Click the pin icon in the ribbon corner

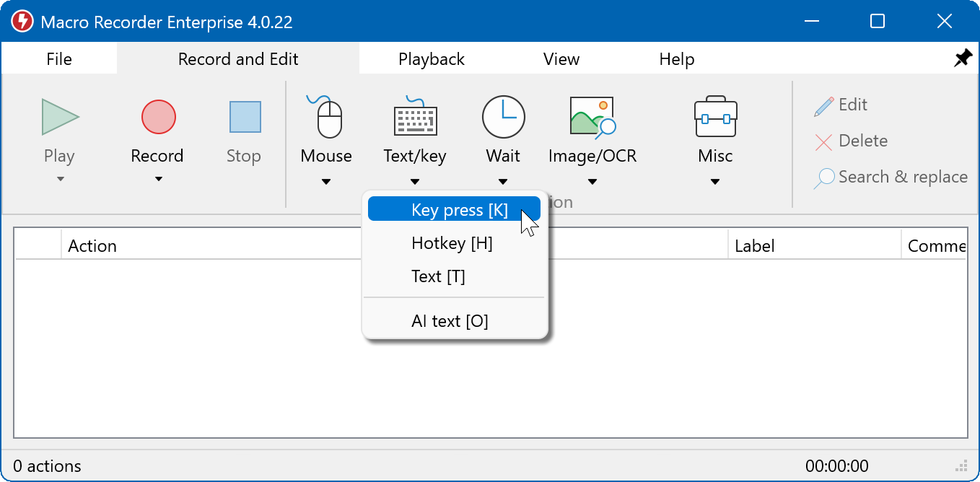(x=963, y=58)
